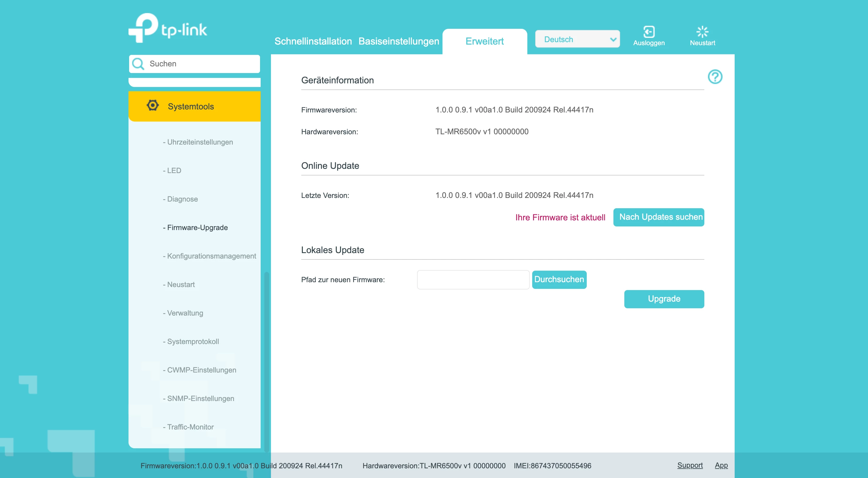Open the Deutsch language dropdown
This screenshot has width=868, height=478.
577,39
